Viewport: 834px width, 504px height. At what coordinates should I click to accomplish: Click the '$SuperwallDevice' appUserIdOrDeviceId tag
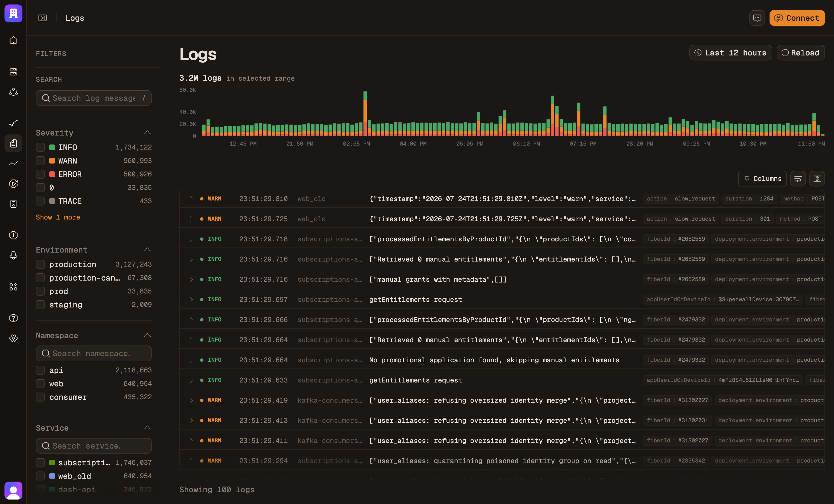[x=723, y=299]
